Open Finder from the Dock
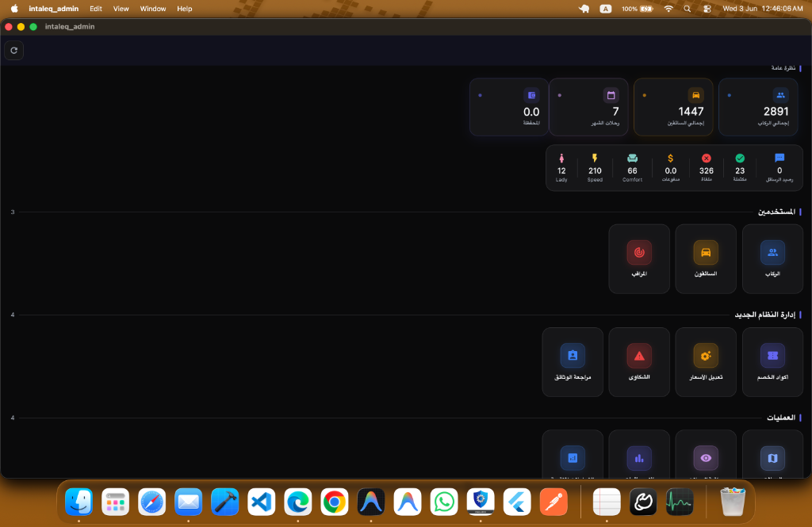 tap(79, 502)
